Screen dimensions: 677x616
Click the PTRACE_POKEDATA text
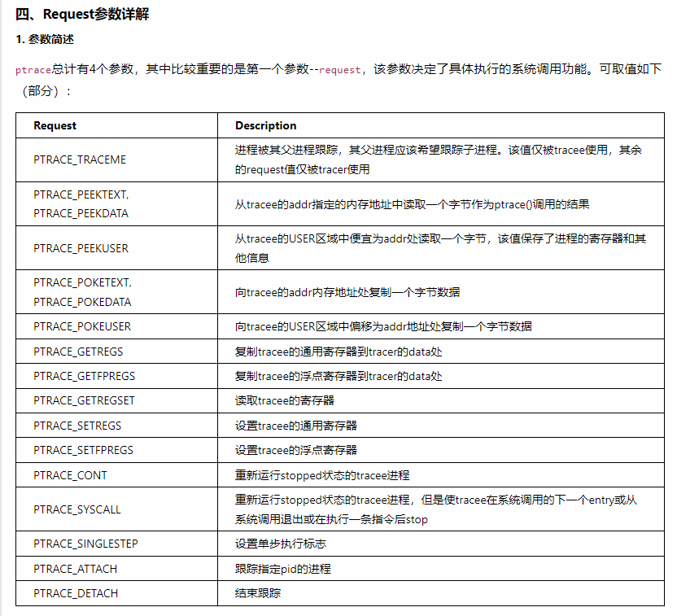tap(82, 302)
